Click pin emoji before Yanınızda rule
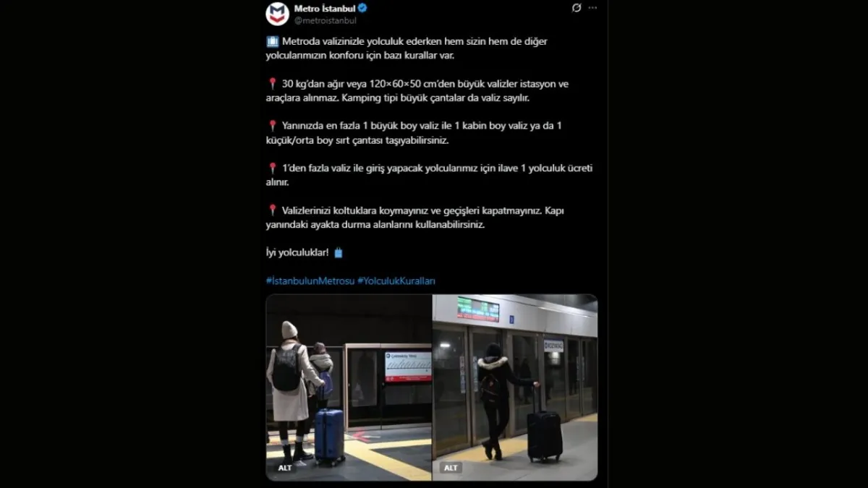Viewport: 868px width, 488px height. click(272, 126)
